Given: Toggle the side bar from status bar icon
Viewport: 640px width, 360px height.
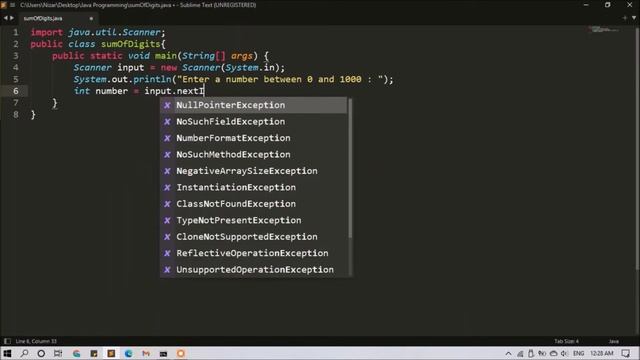Looking at the screenshot, I should pyautogui.click(x=7, y=341).
